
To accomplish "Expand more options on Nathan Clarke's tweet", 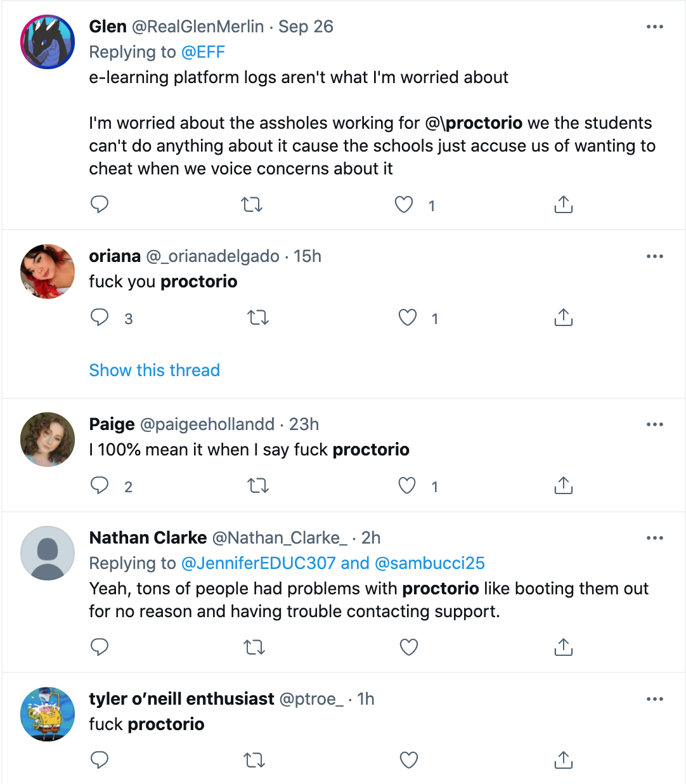I will (x=654, y=538).
